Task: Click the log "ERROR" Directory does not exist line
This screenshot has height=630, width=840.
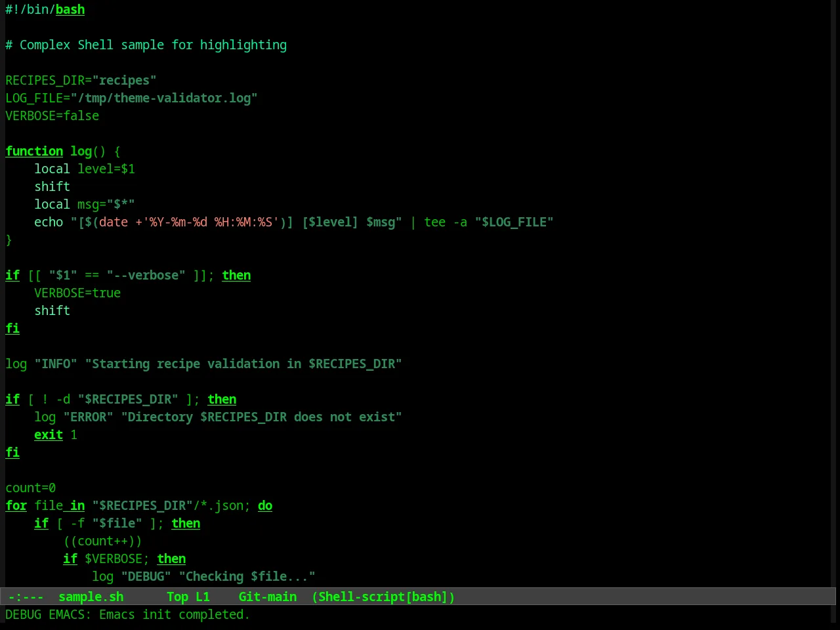Action: pos(218,417)
